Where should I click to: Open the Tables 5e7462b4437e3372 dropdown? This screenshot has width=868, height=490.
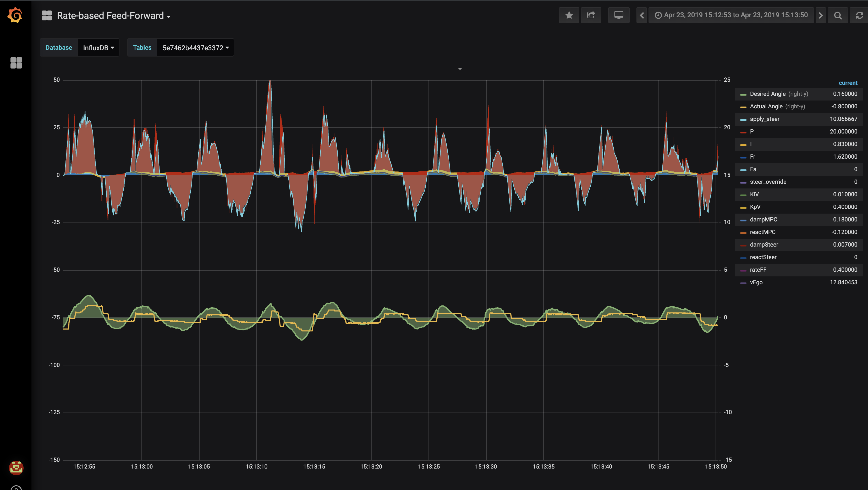[x=195, y=47]
